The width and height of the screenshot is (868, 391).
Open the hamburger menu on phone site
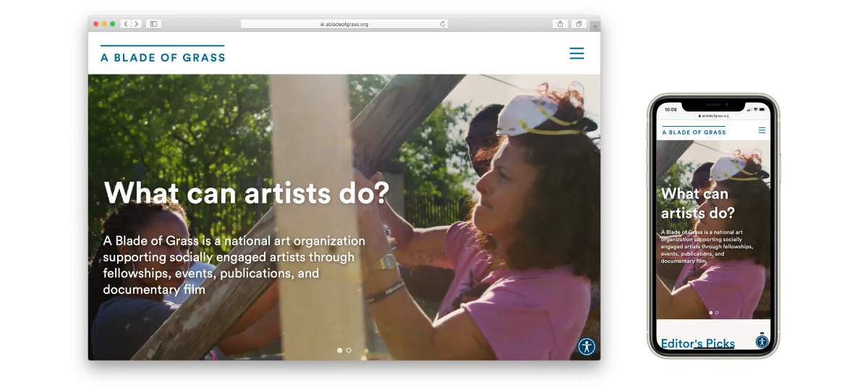[762, 130]
